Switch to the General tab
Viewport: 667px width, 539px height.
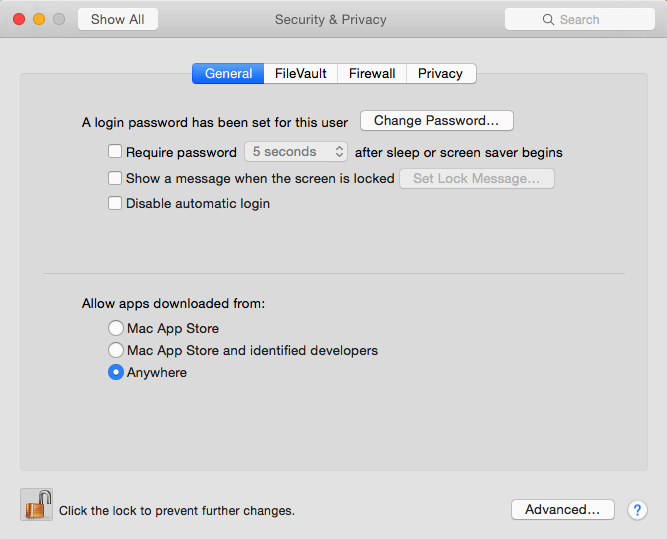point(228,74)
